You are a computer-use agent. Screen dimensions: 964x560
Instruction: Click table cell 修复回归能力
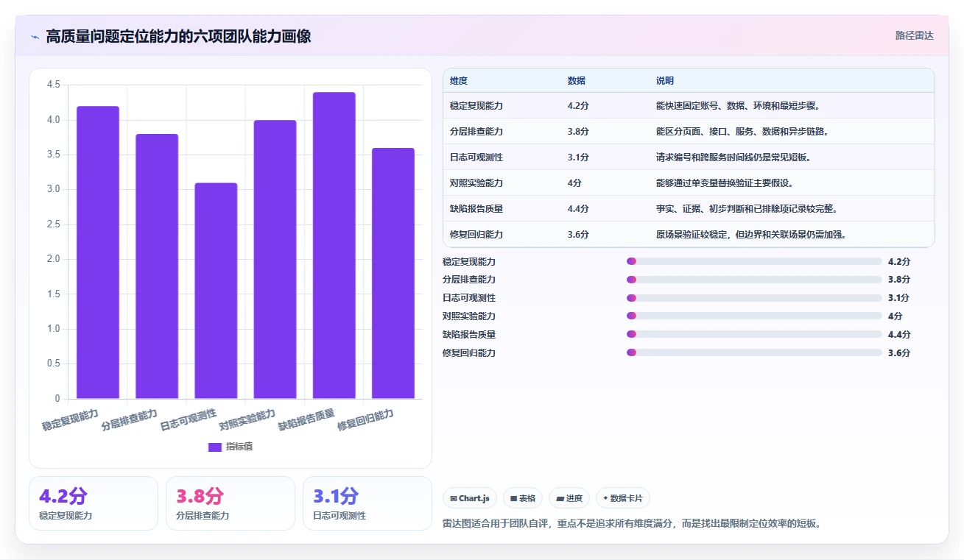pos(476,235)
